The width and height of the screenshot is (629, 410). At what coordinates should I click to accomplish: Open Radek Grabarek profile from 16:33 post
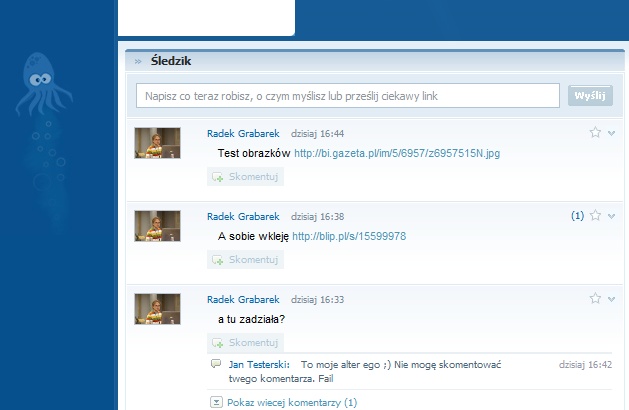tap(243, 300)
